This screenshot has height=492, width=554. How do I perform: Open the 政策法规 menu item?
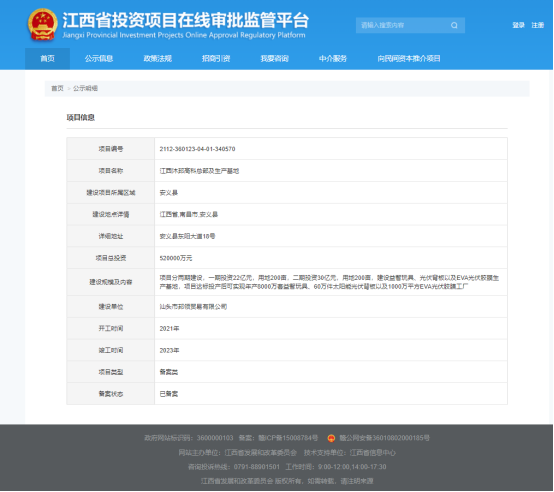(x=158, y=59)
